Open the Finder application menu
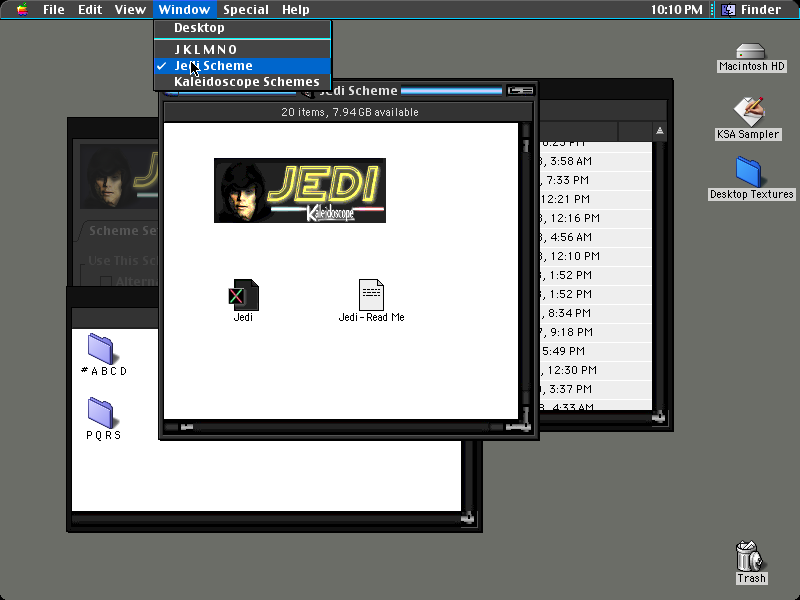The height and width of the screenshot is (600, 800). click(753, 9)
